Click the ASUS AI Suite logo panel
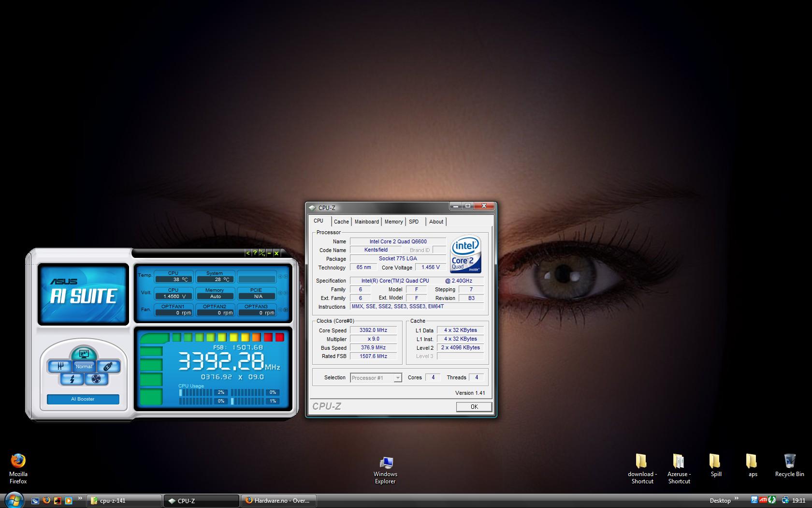 tap(83, 294)
